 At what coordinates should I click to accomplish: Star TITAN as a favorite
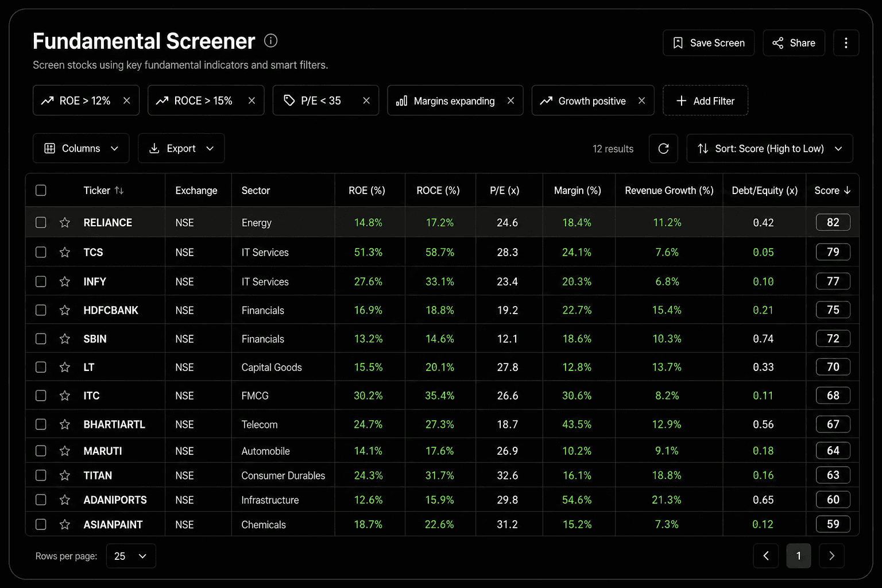pyautogui.click(x=65, y=475)
